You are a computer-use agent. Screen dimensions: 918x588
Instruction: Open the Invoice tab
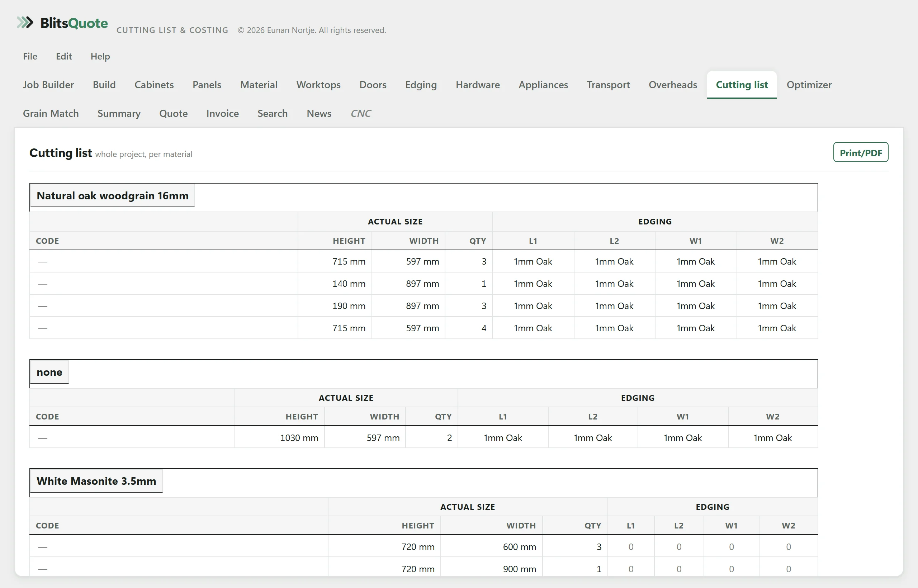click(223, 113)
